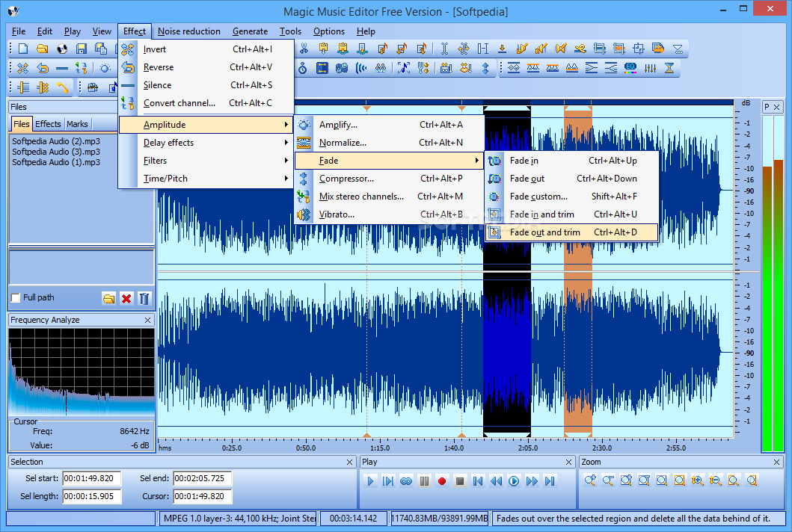792x532 pixels.
Task: Pause playback with the pause button
Action: point(424,481)
